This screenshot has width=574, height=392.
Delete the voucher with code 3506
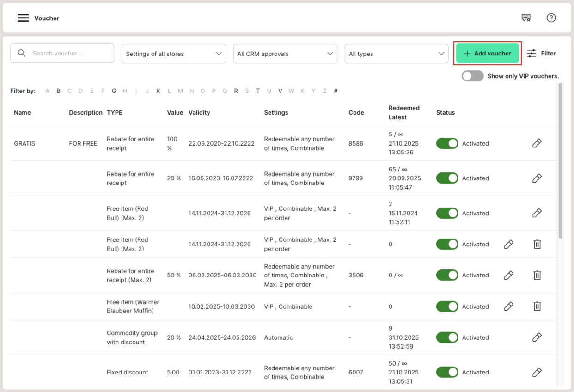537,275
